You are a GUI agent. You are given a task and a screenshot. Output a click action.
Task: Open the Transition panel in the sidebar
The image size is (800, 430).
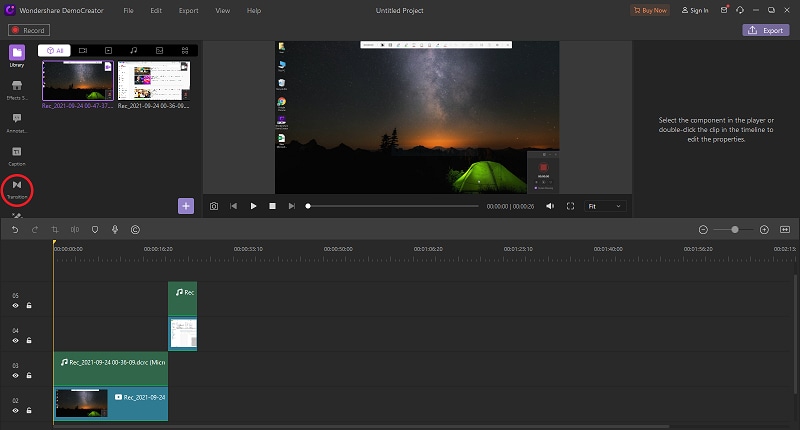pyautogui.click(x=17, y=186)
